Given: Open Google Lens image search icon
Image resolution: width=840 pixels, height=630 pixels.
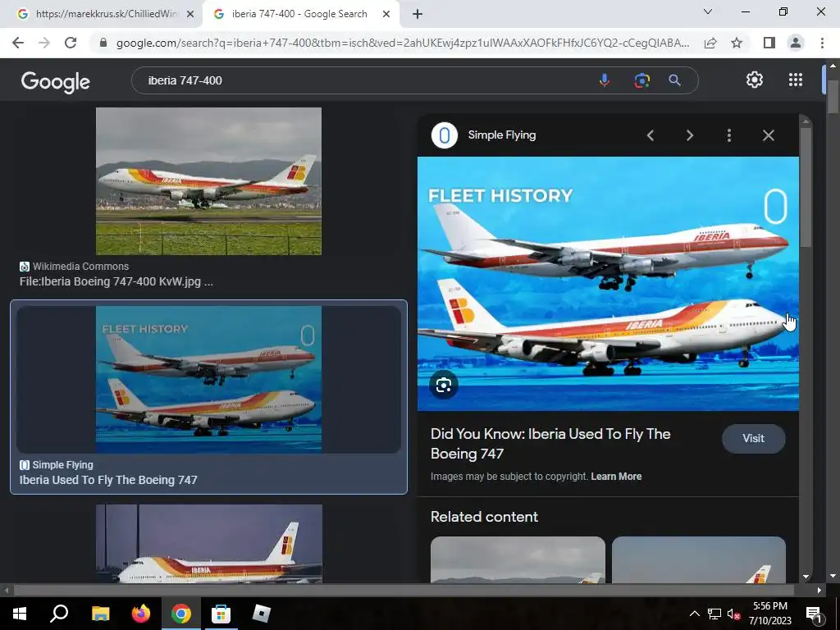Looking at the screenshot, I should (x=641, y=80).
